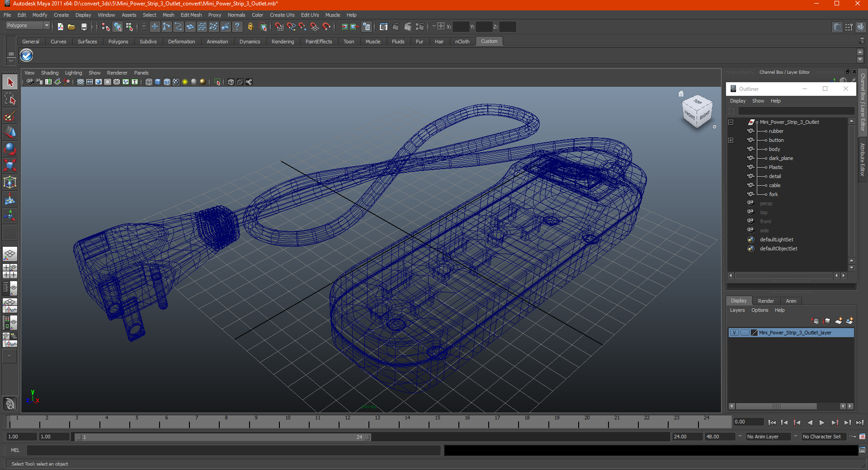The height and width of the screenshot is (470, 868).
Task: Toggle use all lights in viewport
Action: 185,82
